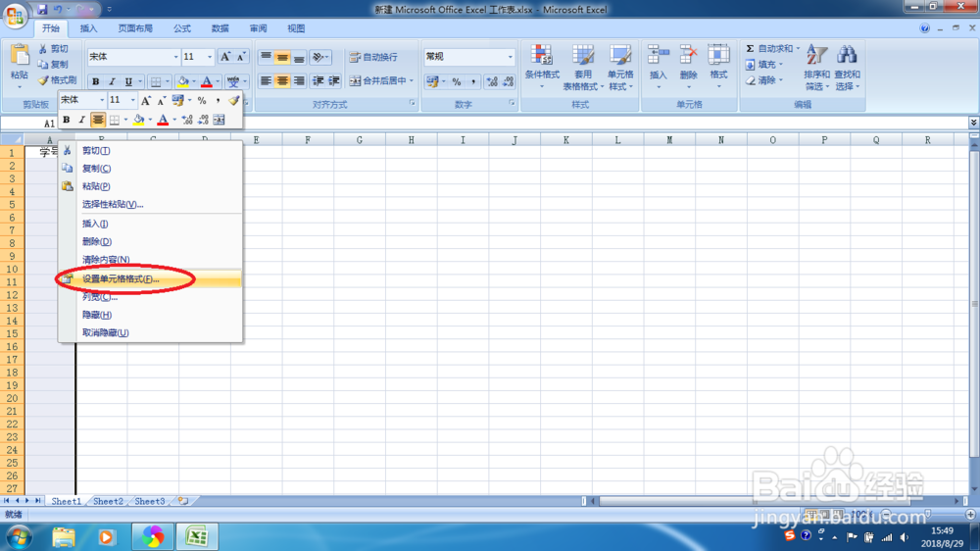The image size is (980, 551).
Task: Click the percent style button in ribbon
Action: pyautogui.click(x=457, y=81)
